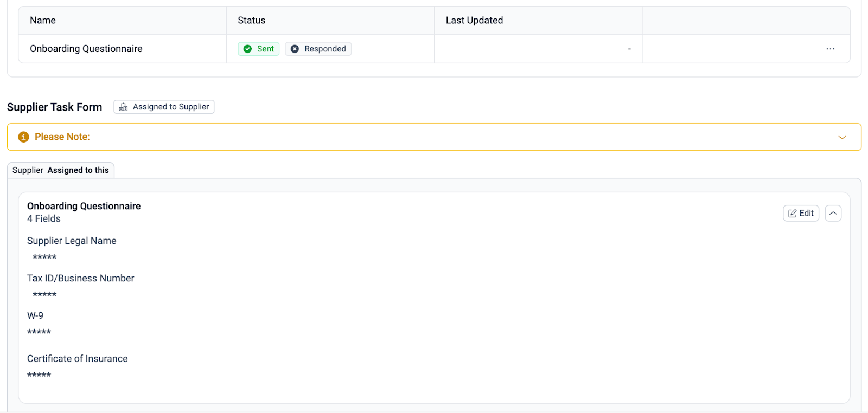Click the Responded status X icon
The image size is (868, 413).
coord(295,49)
